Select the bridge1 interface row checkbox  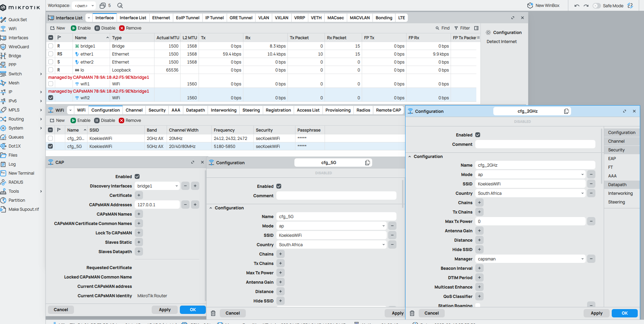click(x=51, y=46)
